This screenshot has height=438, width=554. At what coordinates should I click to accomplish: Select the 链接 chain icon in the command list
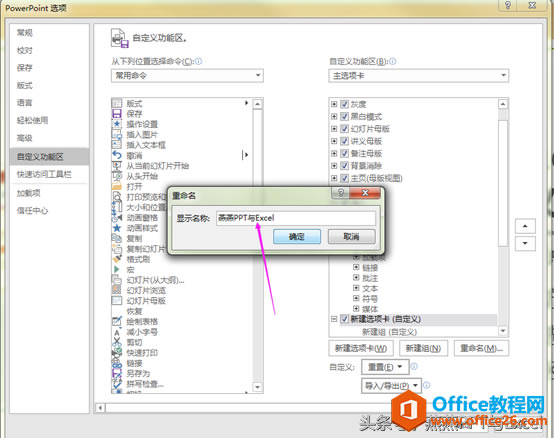coord(117,363)
